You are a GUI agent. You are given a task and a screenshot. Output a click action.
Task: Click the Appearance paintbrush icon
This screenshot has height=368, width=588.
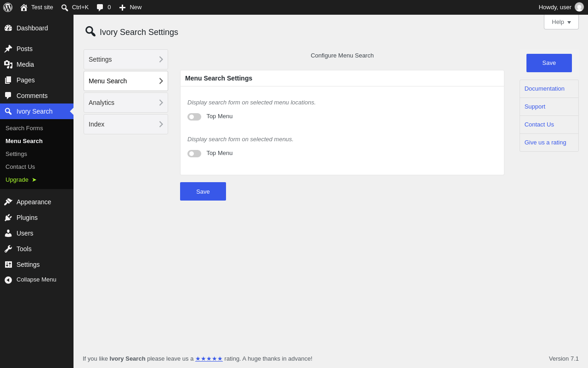pyautogui.click(x=8, y=202)
